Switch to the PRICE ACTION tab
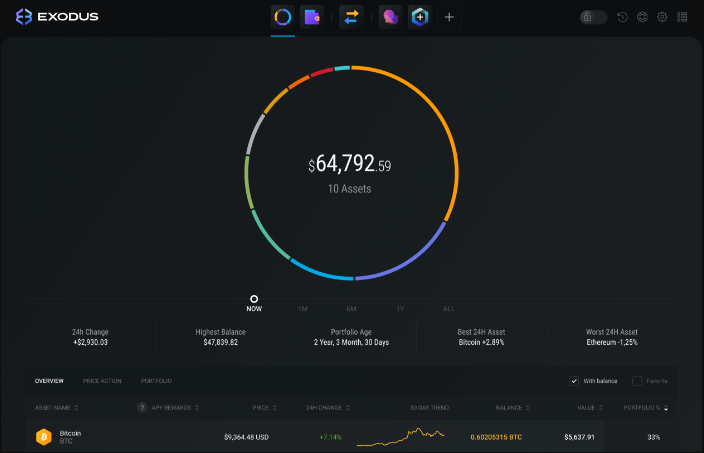Screen dimensions: 704x453 [x=102, y=381]
